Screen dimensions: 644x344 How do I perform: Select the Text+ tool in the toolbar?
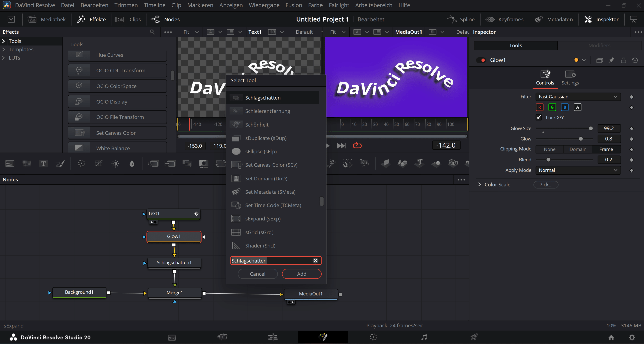tap(44, 164)
